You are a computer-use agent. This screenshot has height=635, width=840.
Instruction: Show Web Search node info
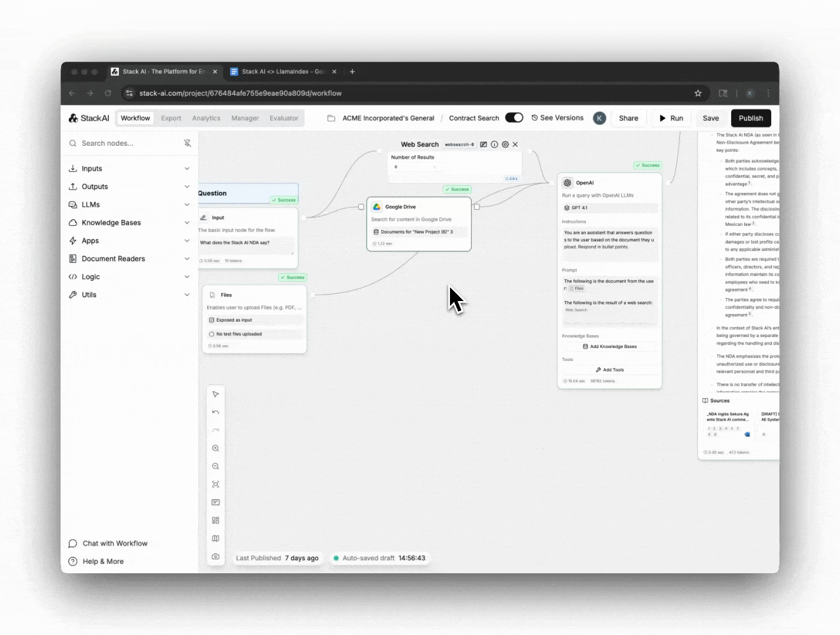(494, 144)
